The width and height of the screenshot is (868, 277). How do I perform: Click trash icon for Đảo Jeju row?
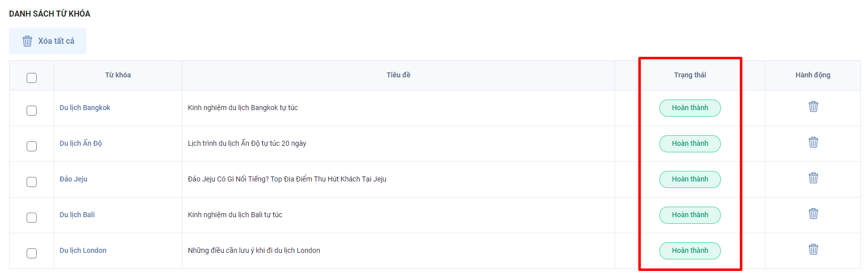click(x=813, y=178)
